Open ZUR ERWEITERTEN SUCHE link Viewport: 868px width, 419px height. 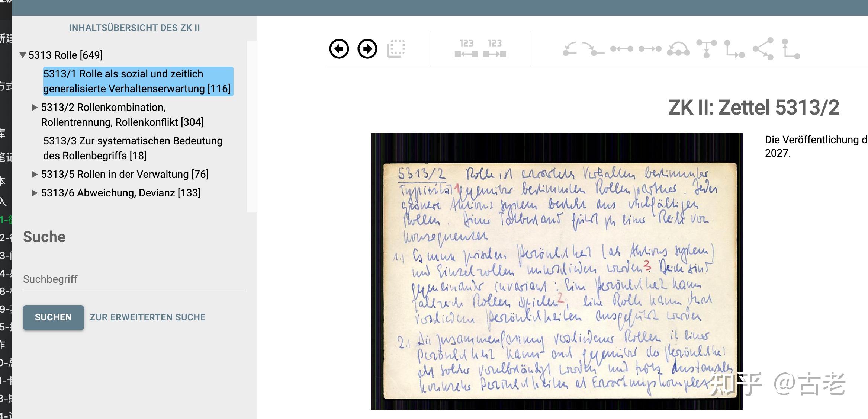(x=148, y=317)
